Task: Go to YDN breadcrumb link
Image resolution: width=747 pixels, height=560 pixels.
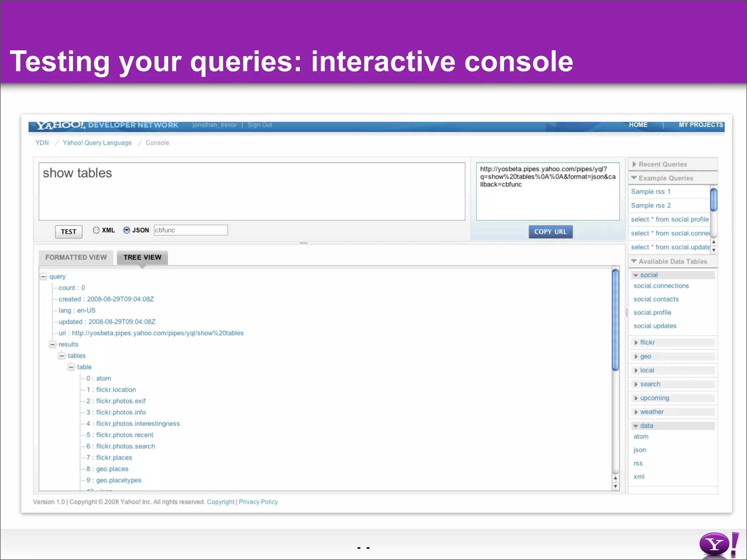Action: point(42,143)
